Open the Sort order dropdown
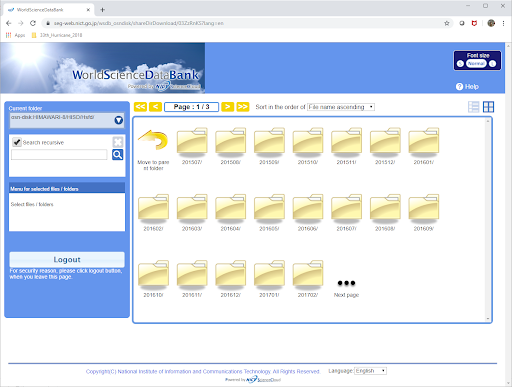Screen dimensions: 512x387 (x=341, y=107)
